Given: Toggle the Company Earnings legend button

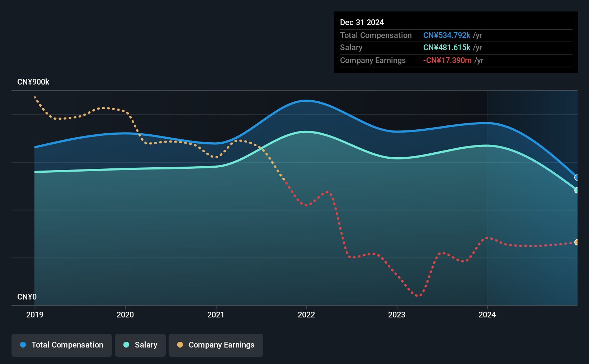Looking at the screenshot, I should 216,345.
